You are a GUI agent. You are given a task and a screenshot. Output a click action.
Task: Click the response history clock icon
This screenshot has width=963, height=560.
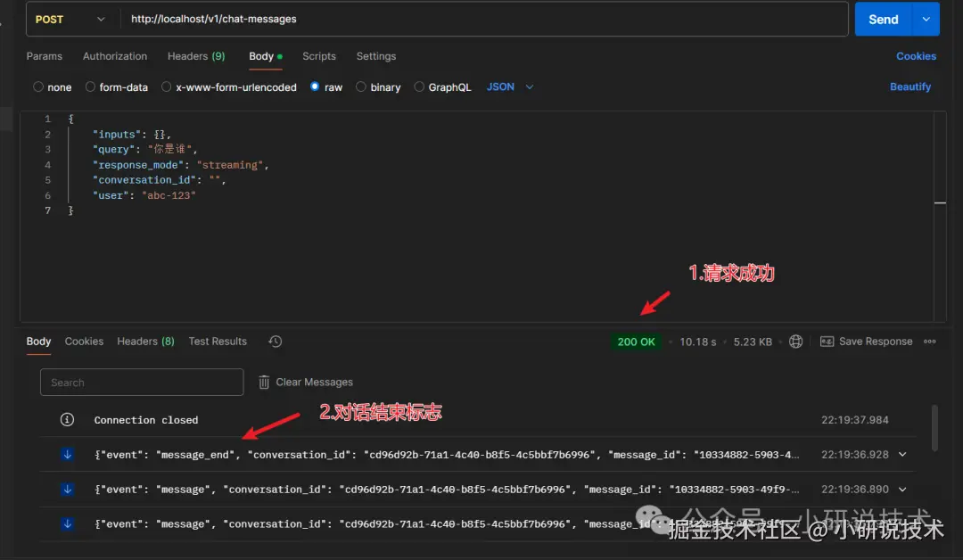pos(276,342)
